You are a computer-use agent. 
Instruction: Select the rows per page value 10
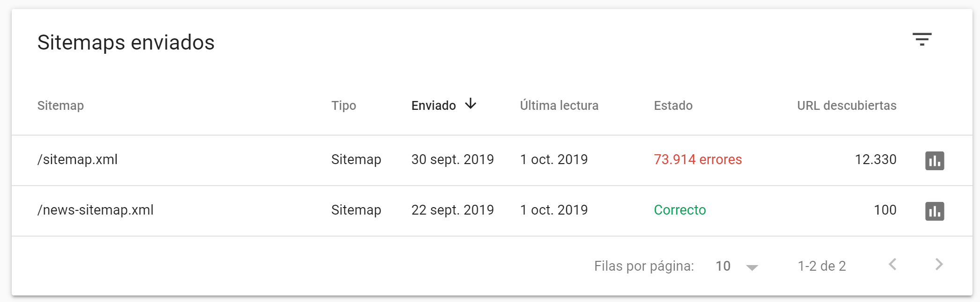click(x=723, y=266)
